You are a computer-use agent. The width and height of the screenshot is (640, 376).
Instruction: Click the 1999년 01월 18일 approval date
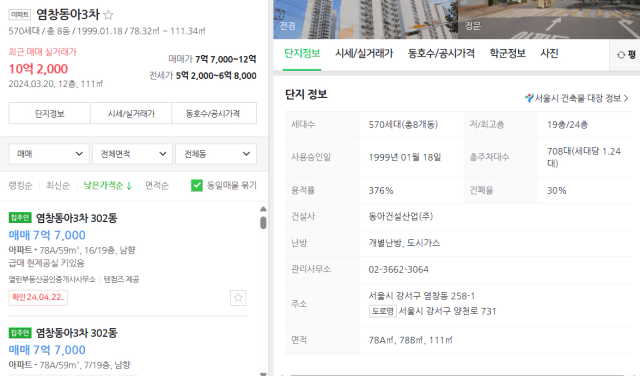tap(405, 157)
